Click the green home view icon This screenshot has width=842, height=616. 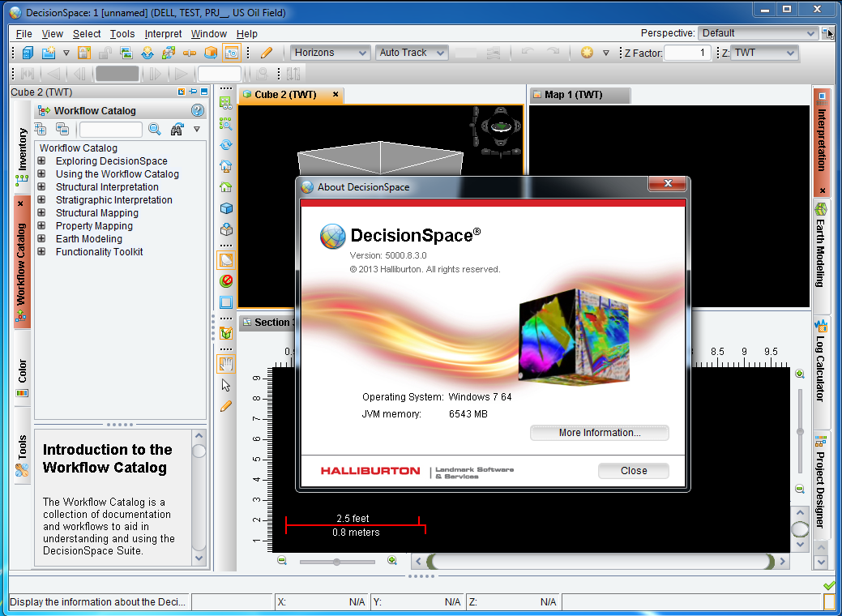click(226, 187)
